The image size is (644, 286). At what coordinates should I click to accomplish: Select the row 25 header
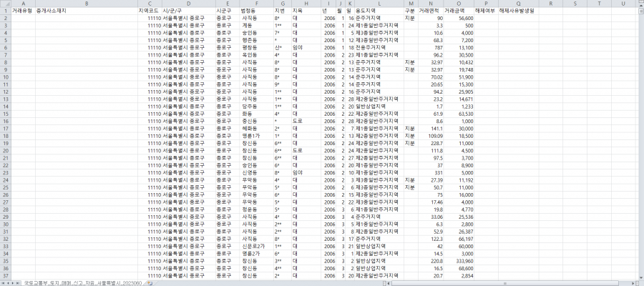tap(5, 187)
